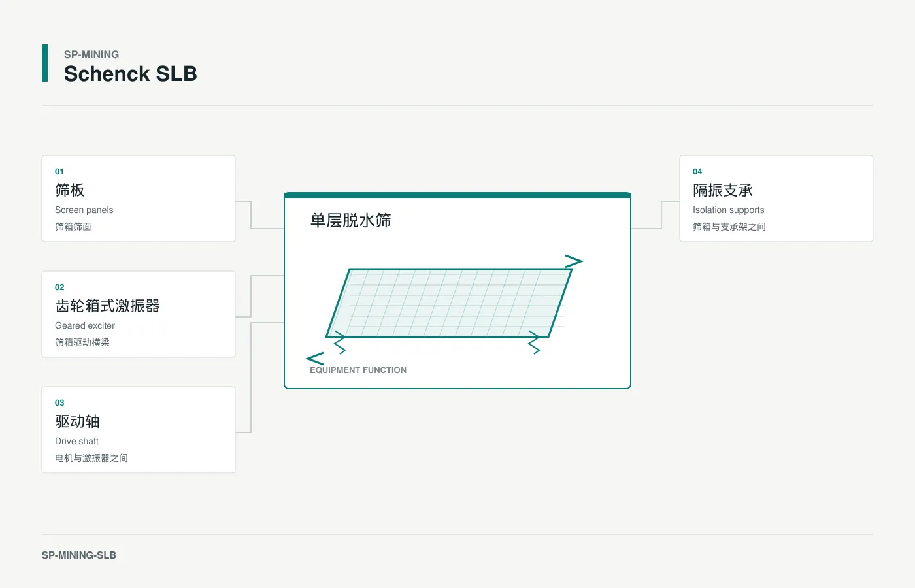Select the 隔振支承 Isolation supports card
915x588 pixels.
(x=776, y=199)
